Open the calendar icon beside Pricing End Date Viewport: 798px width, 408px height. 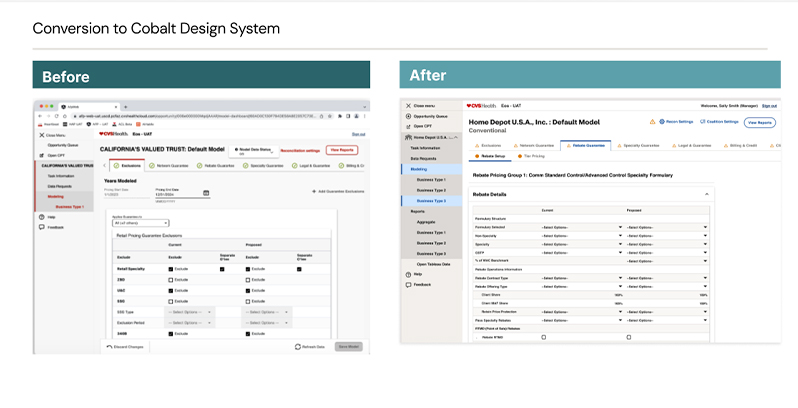coord(206,193)
